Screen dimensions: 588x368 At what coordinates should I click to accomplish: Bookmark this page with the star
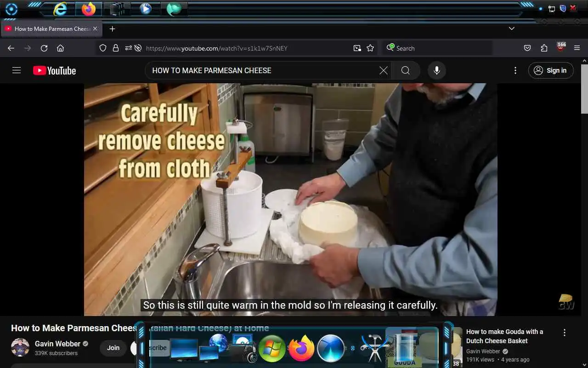tap(370, 48)
